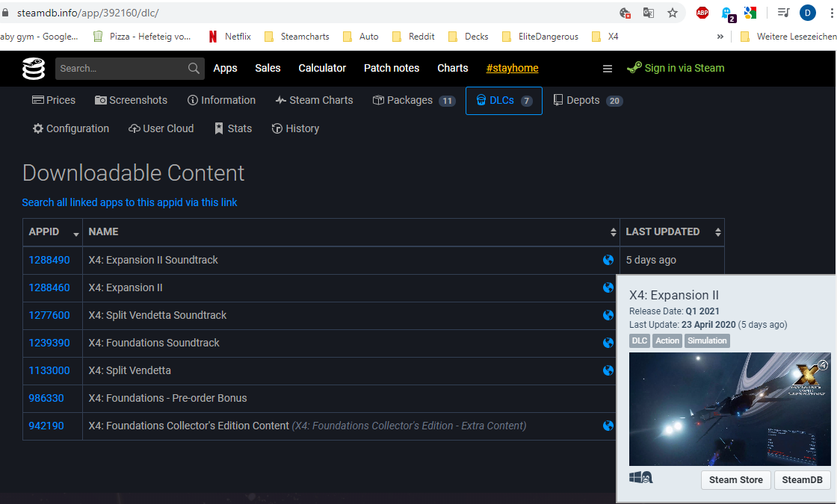
Task: Click the site lock icon in the address bar
Action: tap(5, 13)
